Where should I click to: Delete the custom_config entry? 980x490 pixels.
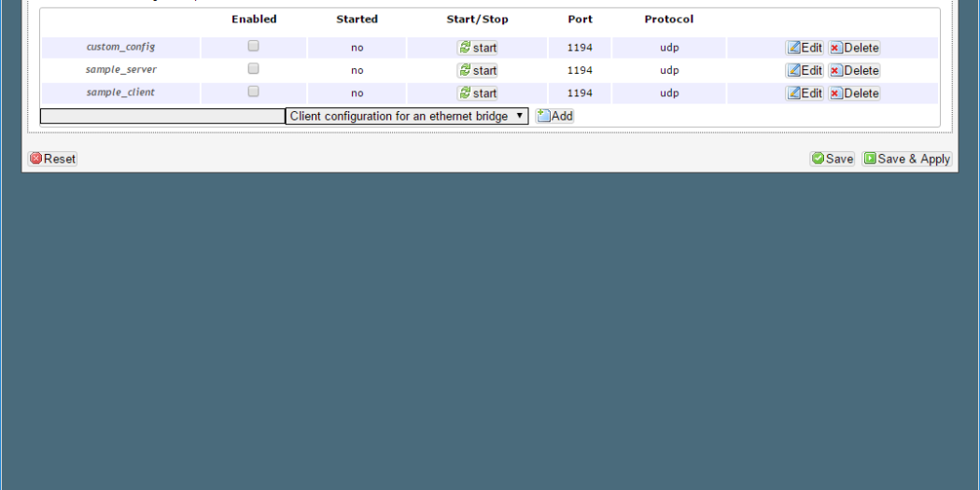(854, 48)
